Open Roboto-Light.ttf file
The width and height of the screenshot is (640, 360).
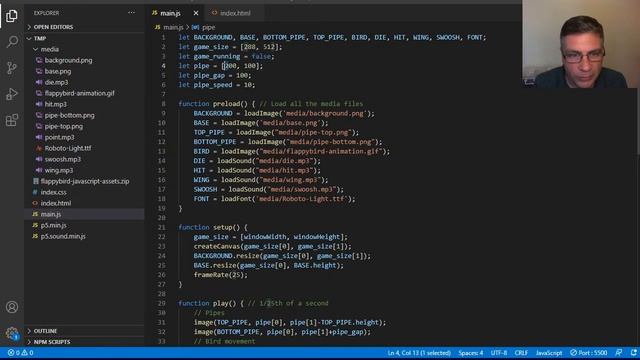[68, 148]
